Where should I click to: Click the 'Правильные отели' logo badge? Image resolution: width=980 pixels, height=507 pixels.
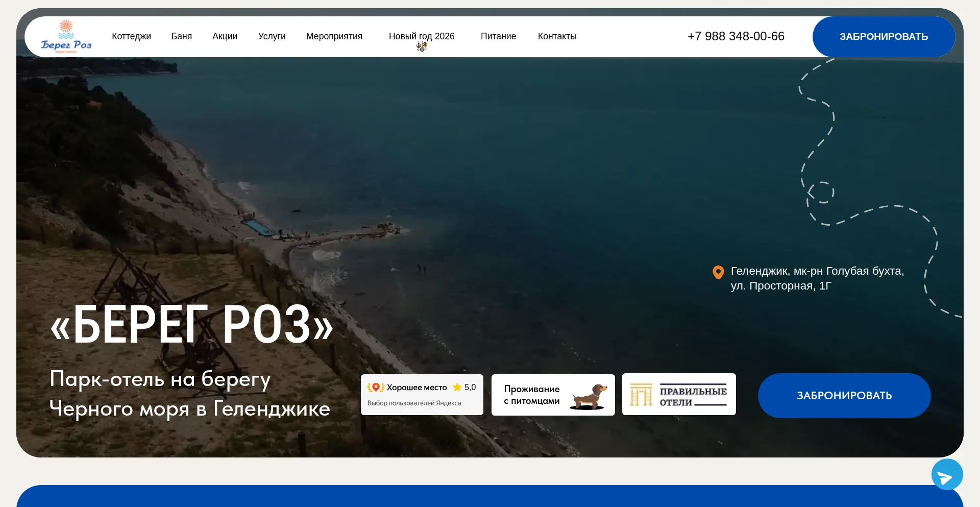(679, 394)
